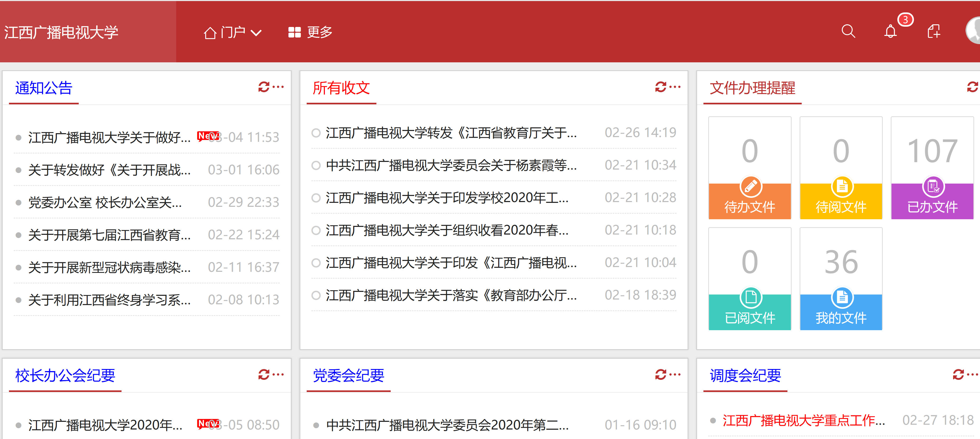Open notice 关于转发做好《关于开展战...
This screenshot has height=439, width=980.
click(110, 170)
